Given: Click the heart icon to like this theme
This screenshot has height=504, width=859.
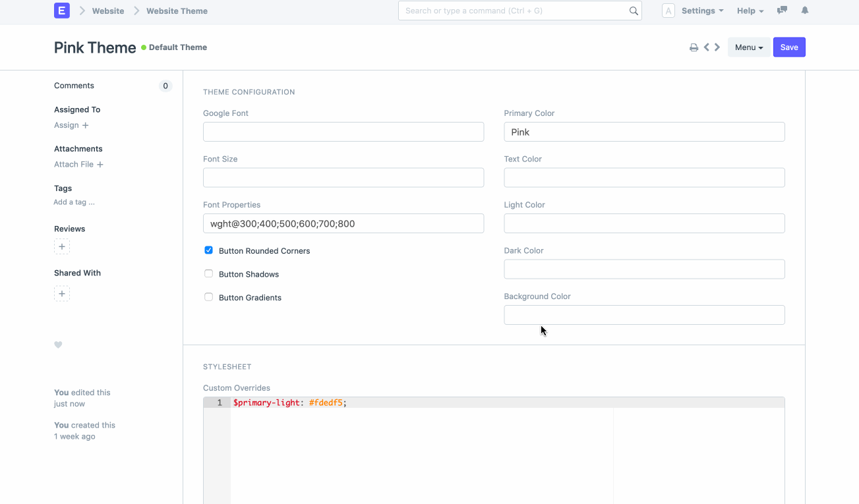Looking at the screenshot, I should [58, 345].
